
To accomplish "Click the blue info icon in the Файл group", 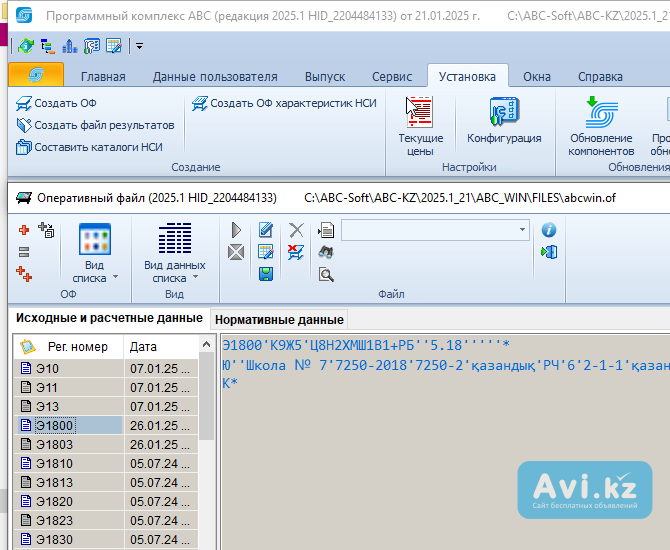I will coord(548,229).
